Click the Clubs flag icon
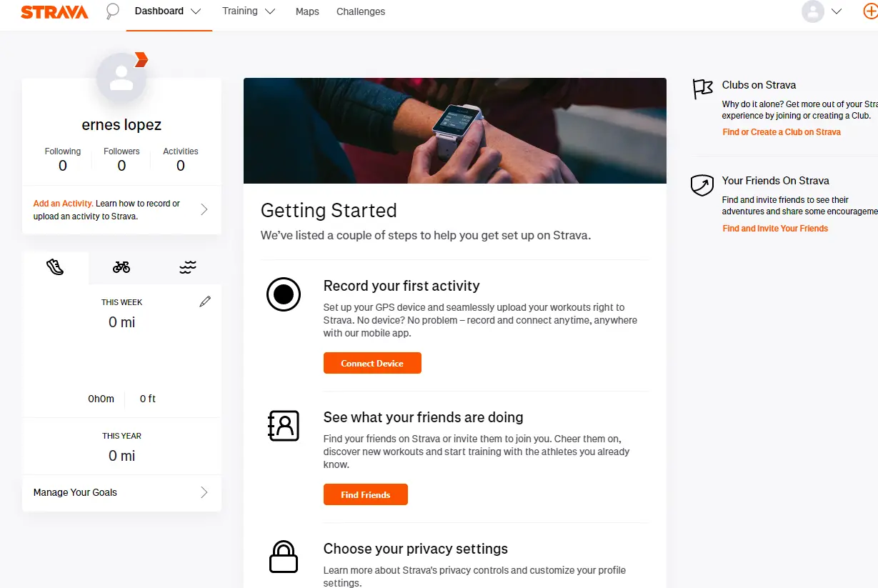Screen dimensions: 878x588 (703, 89)
